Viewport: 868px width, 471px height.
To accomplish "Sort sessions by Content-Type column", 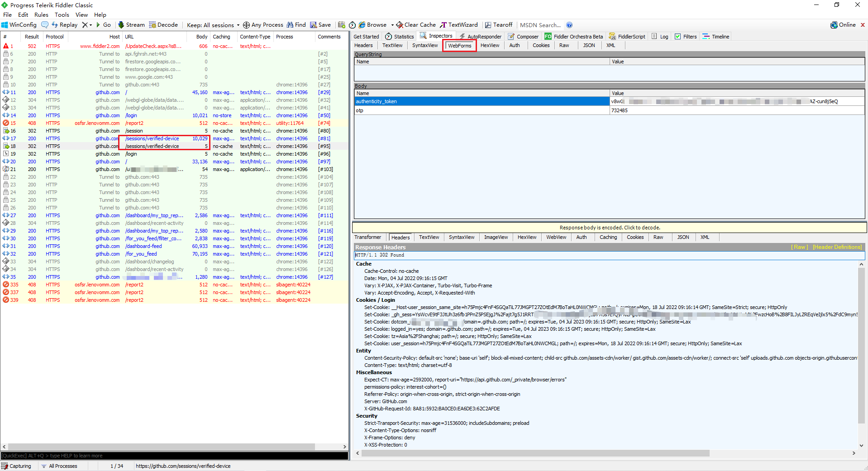I will (255, 37).
